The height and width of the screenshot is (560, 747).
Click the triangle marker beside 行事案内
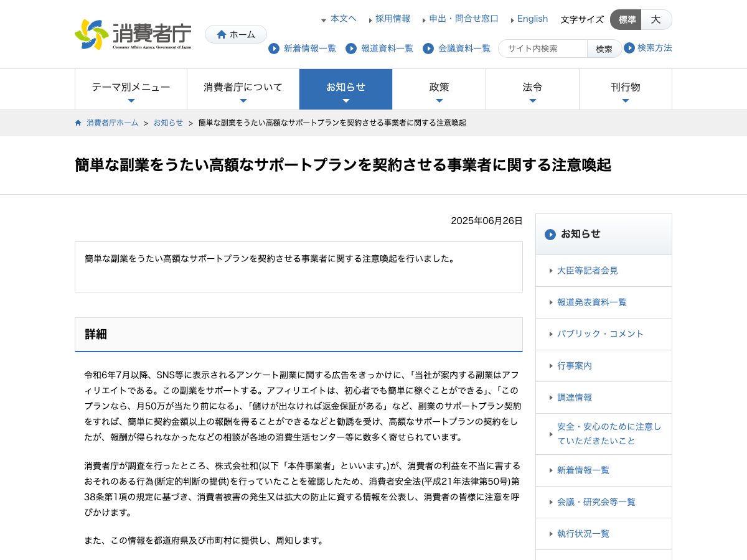click(552, 366)
